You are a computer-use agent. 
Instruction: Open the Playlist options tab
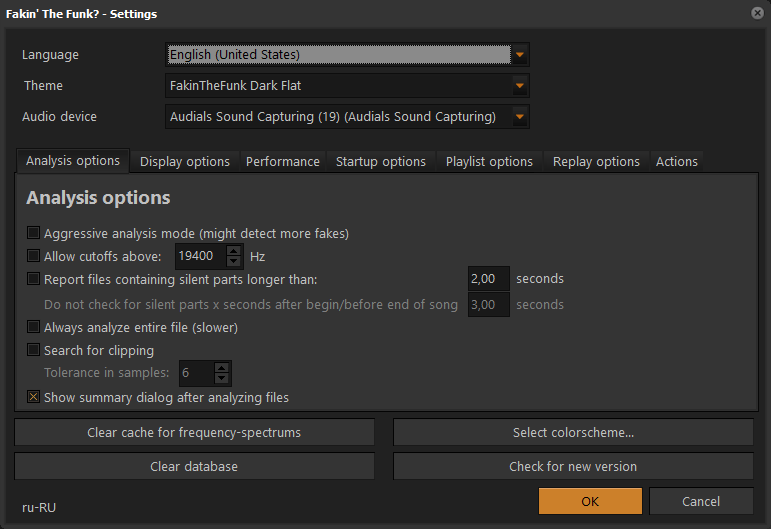point(489,161)
